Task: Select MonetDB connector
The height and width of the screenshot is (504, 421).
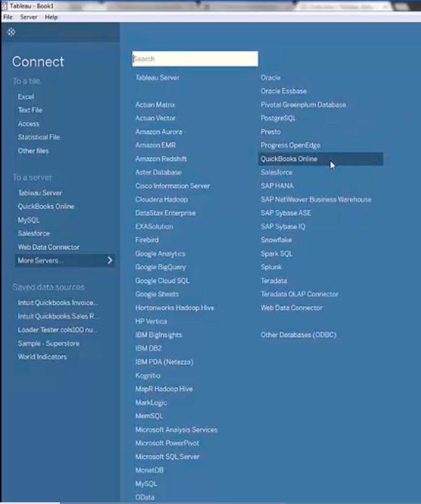Action: pos(149,470)
